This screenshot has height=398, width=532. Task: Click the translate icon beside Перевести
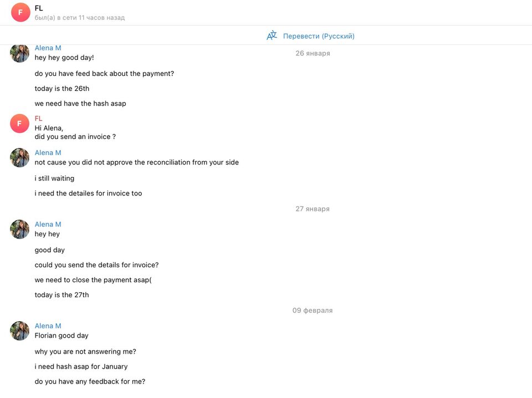pos(272,36)
